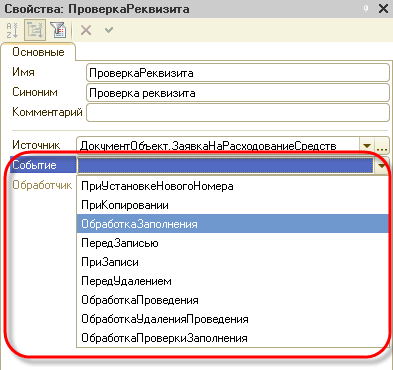Confirm the edit with the green checkmark icon
This screenshot has height=370, width=393.
(x=109, y=30)
